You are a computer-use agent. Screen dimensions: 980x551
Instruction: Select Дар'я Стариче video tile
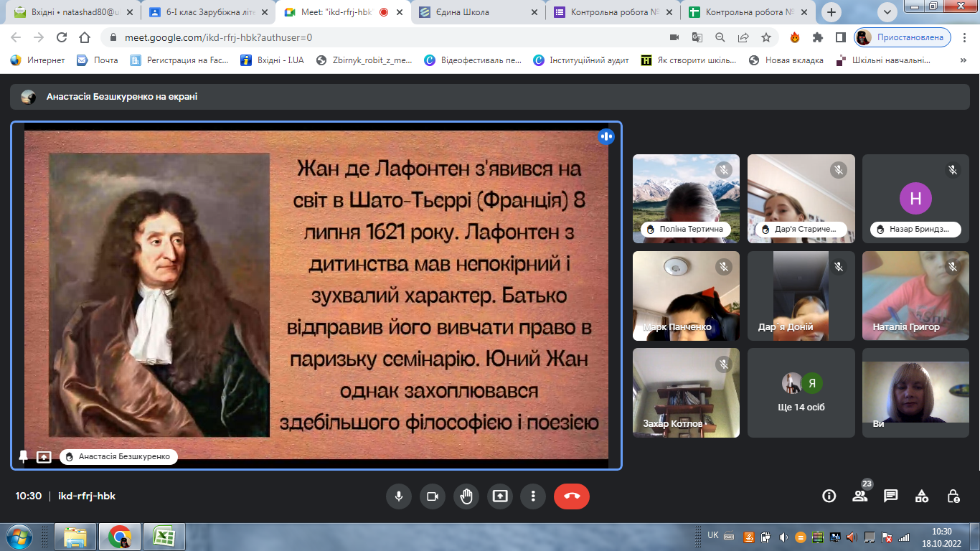[801, 199]
